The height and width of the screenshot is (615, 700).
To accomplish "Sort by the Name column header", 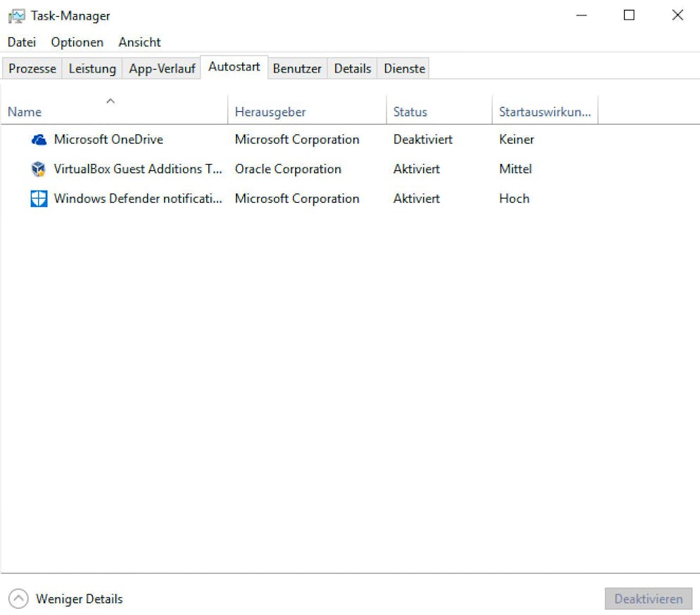I will (x=114, y=111).
